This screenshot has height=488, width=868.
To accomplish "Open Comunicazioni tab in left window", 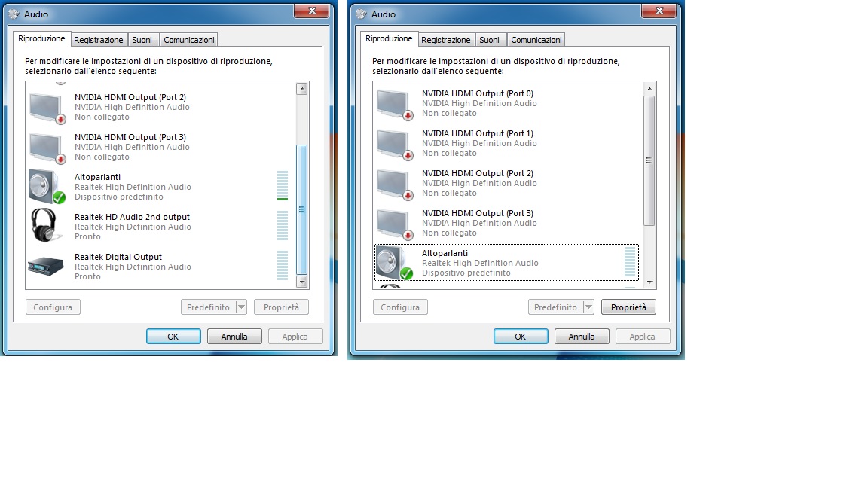I will click(189, 40).
